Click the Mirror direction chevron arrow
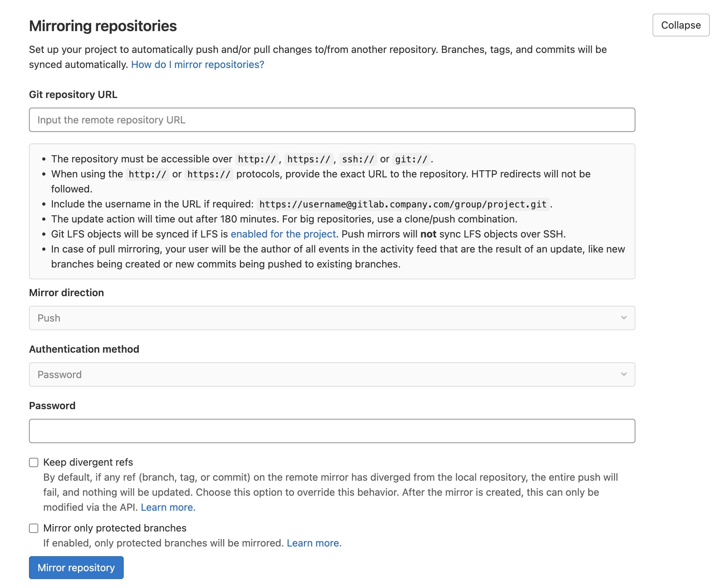 tap(624, 318)
